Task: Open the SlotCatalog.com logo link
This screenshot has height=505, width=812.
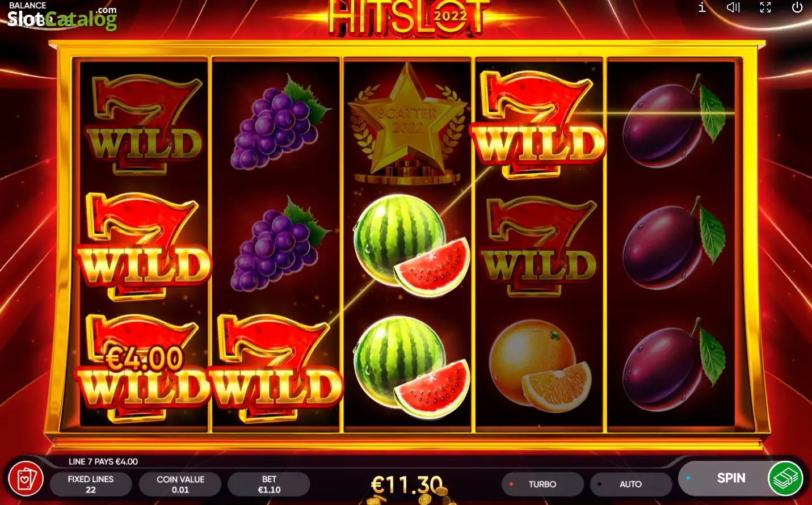Action: tap(62, 17)
